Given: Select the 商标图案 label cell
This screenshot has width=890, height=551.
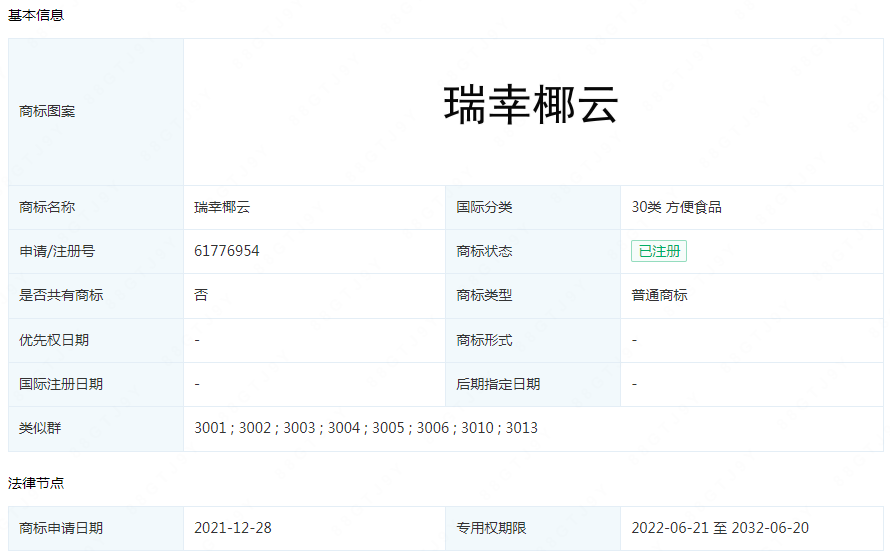Looking at the screenshot, I should (x=96, y=112).
